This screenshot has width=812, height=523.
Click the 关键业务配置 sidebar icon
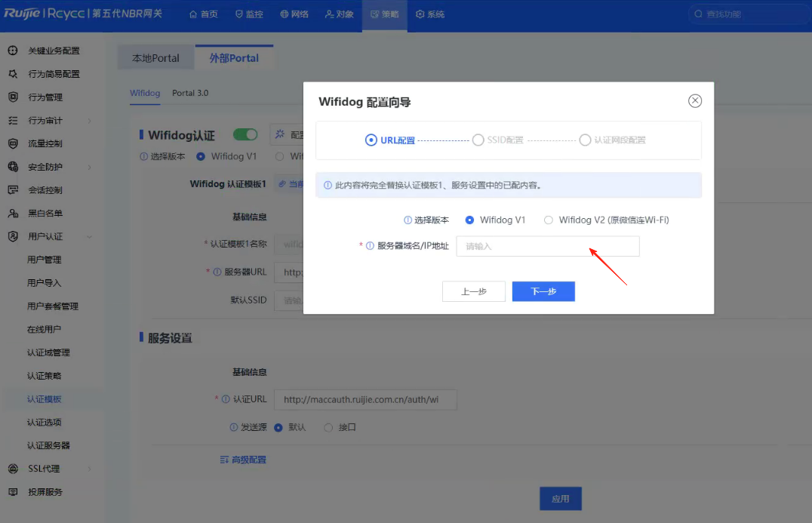pos(13,51)
